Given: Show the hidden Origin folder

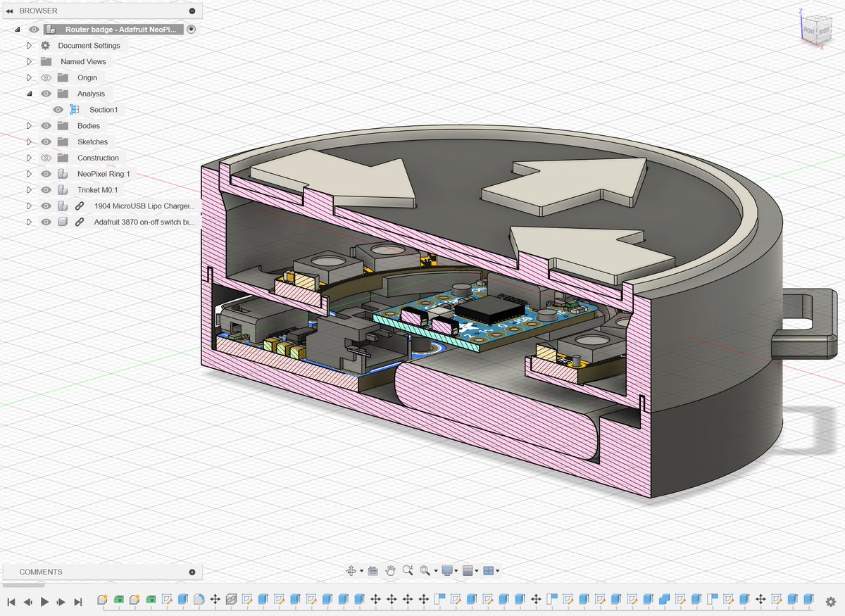Looking at the screenshot, I should point(46,77).
